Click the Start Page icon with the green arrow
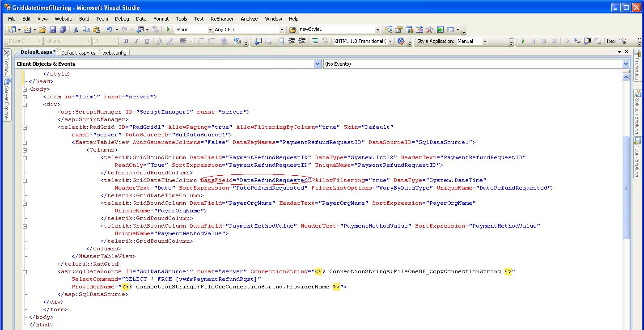Image resolution: width=644 pixels, height=330 pixels. pyautogui.click(x=440, y=30)
